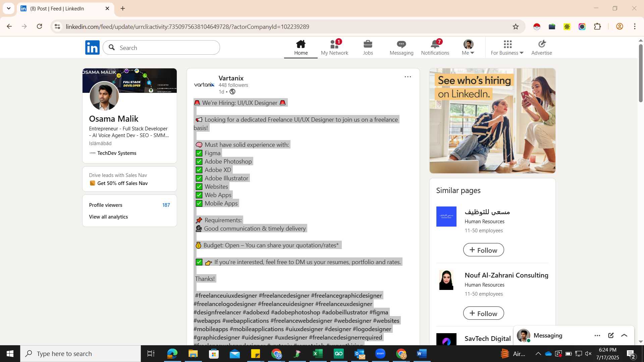Open Chrome profile avatar icon
Screen dimensions: 644x362
pyautogui.click(x=620, y=26)
